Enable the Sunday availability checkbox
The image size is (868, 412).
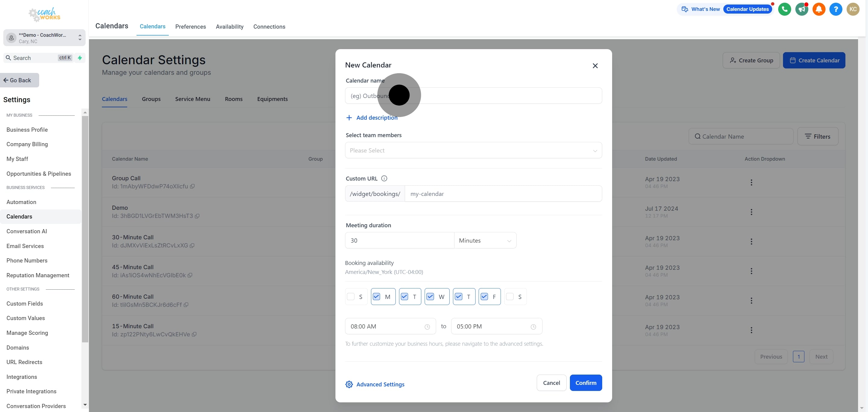351,297
